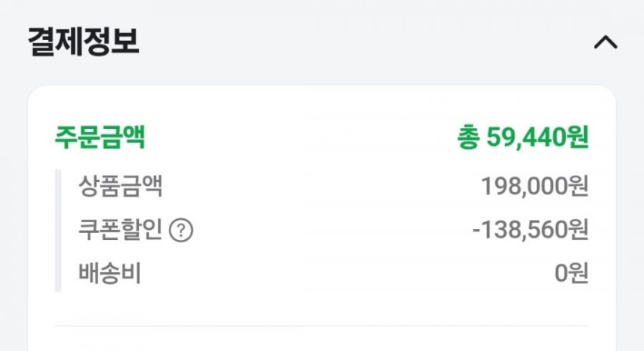Select the 배송비 row label
This screenshot has width=644, height=351.
(x=110, y=273)
